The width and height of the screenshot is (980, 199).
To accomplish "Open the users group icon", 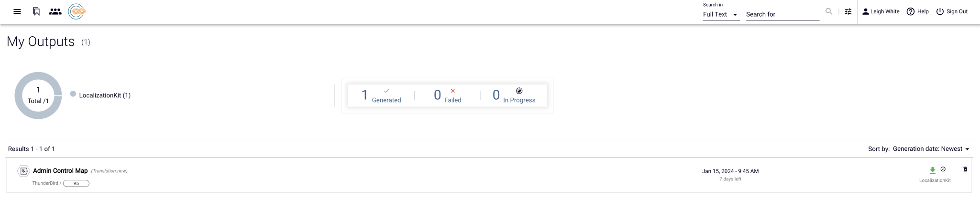I will pyautogui.click(x=55, y=11).
